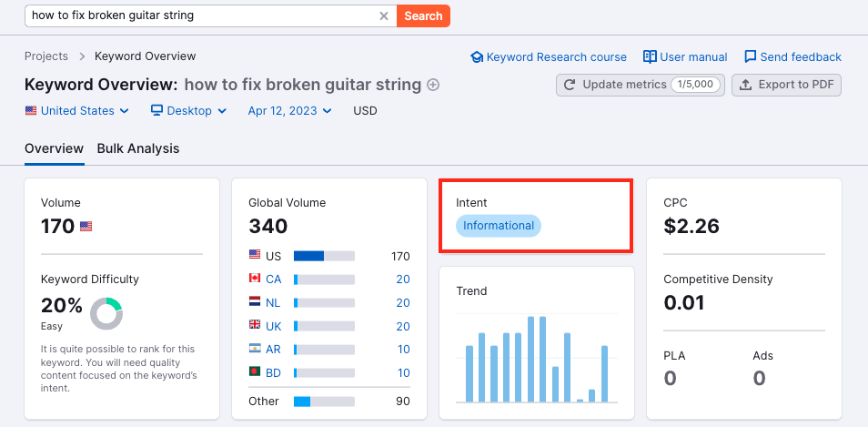Click the User manual book icon

tap(650, 56)
